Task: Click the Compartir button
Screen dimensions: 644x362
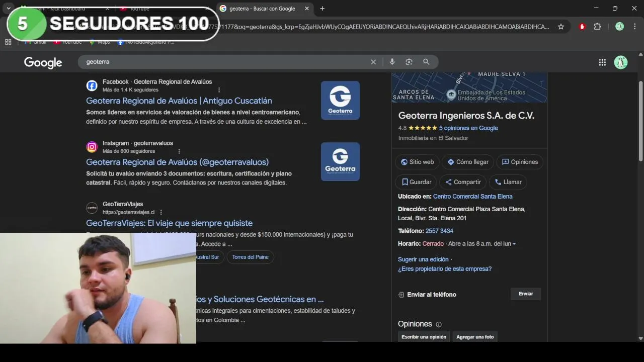Action: pos(463,182)
